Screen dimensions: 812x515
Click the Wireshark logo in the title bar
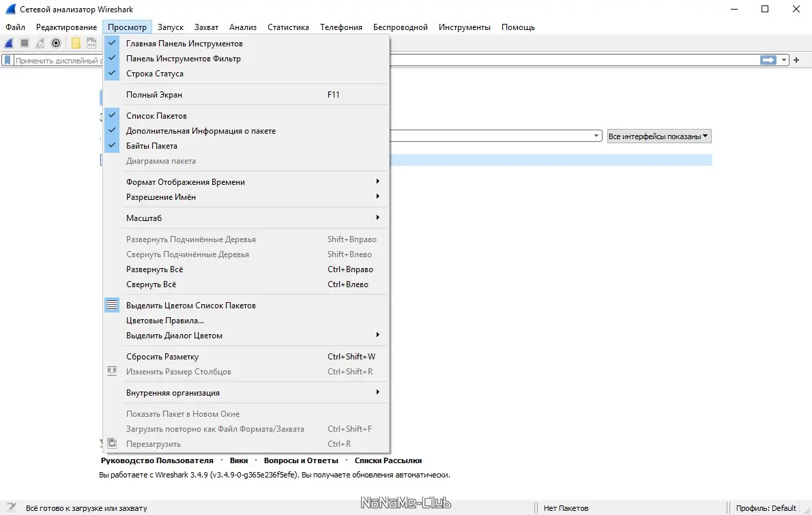(10, 10)
